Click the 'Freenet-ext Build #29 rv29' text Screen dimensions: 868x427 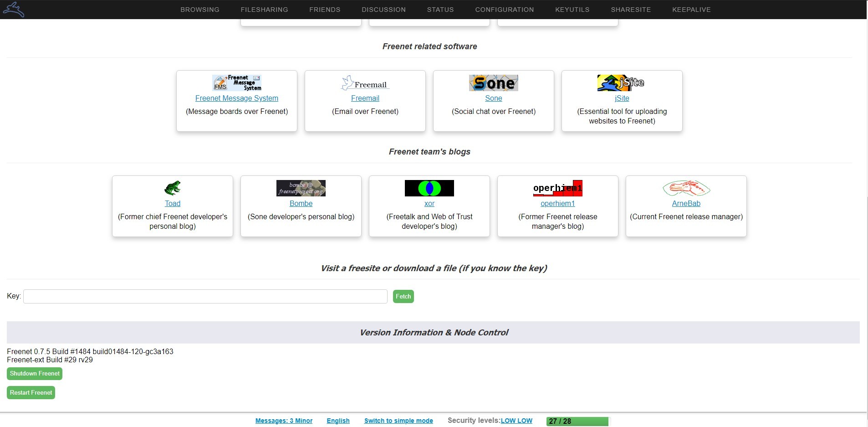[x=50, y=360]
